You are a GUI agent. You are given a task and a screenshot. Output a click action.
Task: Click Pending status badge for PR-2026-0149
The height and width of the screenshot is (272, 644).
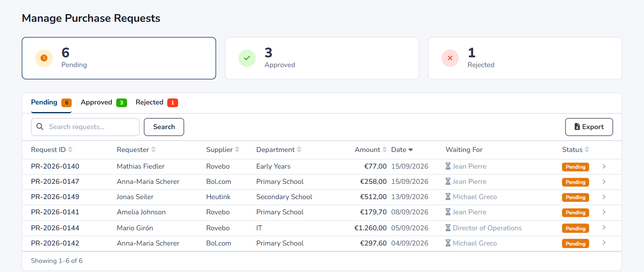[576, 197]
